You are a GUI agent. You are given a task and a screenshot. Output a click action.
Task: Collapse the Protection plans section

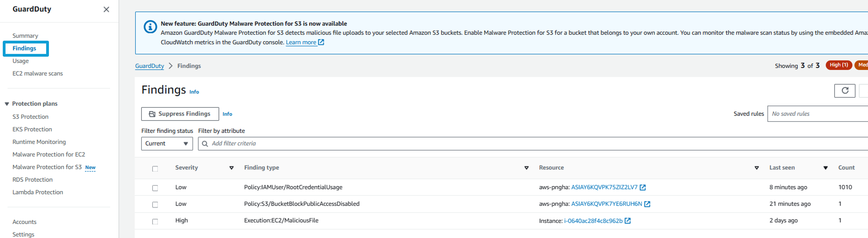pyautogui.click(x=7, y=104)
